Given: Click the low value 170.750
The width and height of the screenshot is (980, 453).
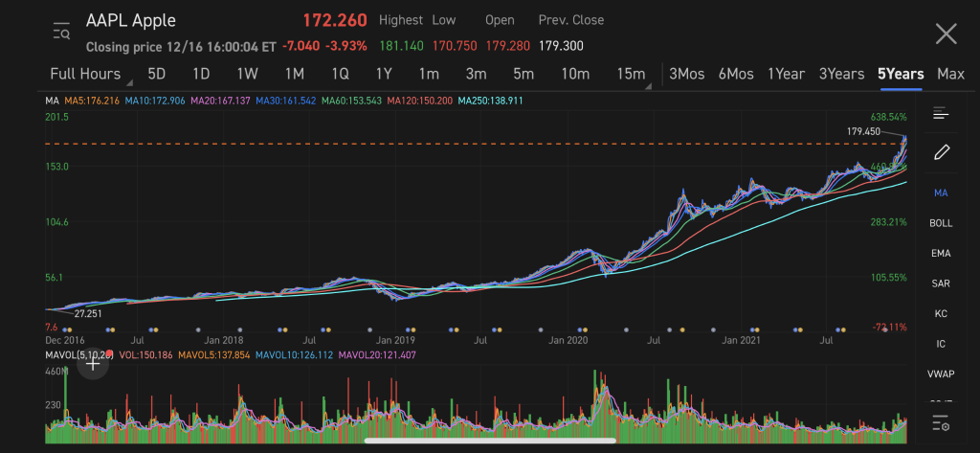Looking at the screenshot, I should pos(455,46).
